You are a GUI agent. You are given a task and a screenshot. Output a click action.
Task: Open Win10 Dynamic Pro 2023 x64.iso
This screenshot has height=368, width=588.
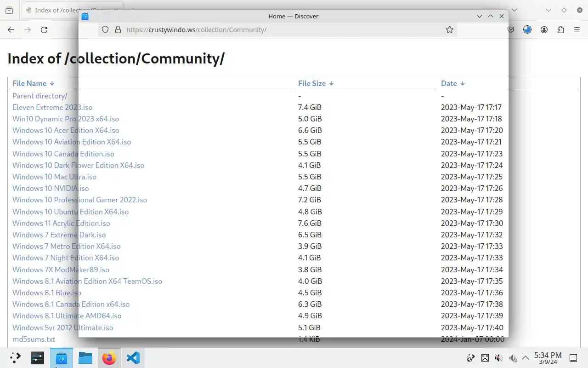[x=66, y=119]
